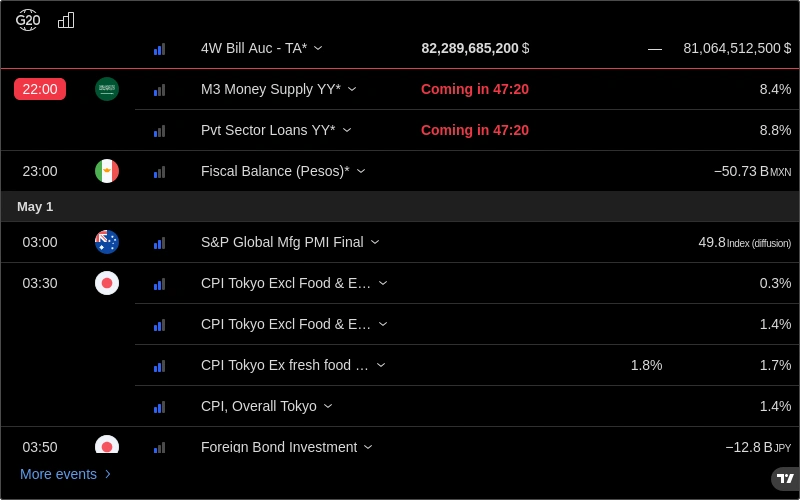800x500 pixels.
Task: Click importance bars for Fiscal Balance
Action: pyautogui.click(x=159, y=172)
